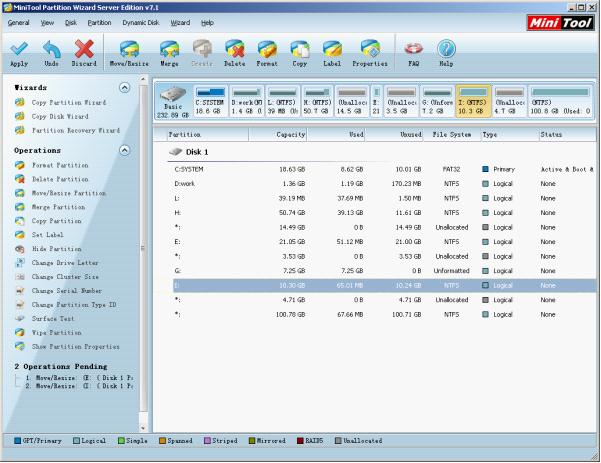This screenshot has height=463, width=601.
Task: Click sidebar scrollbar up arrow
Action: click(143, 80)
